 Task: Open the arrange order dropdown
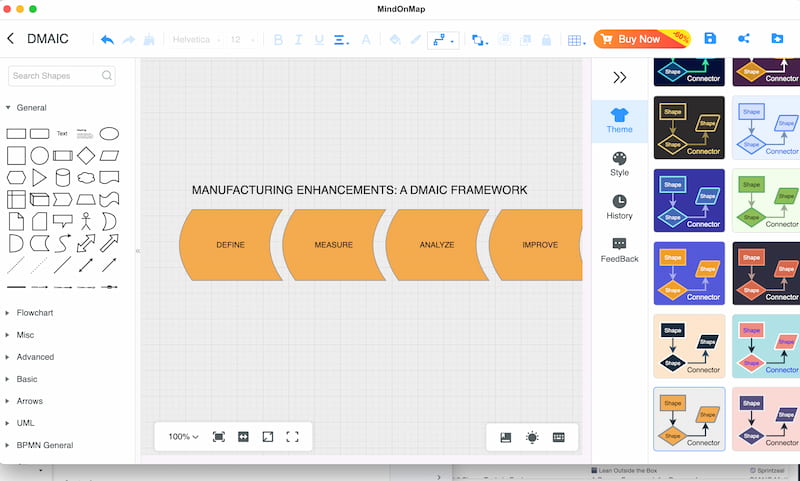click(x=480, y=40)
